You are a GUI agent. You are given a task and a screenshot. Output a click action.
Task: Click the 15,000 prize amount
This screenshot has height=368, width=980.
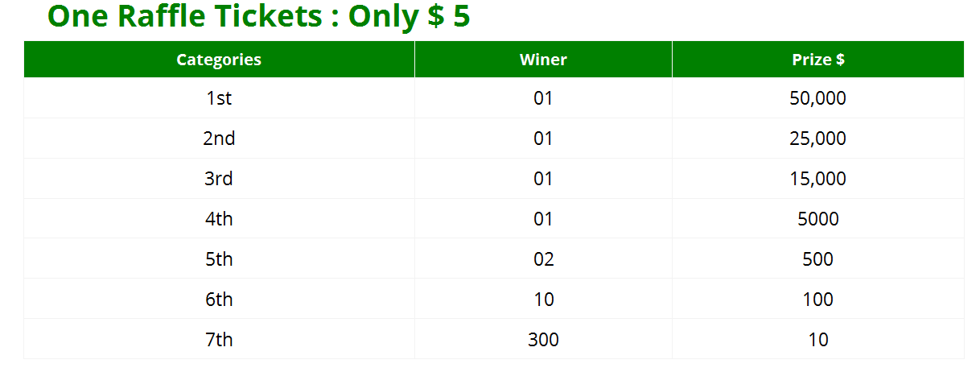(x=818, y=179)
